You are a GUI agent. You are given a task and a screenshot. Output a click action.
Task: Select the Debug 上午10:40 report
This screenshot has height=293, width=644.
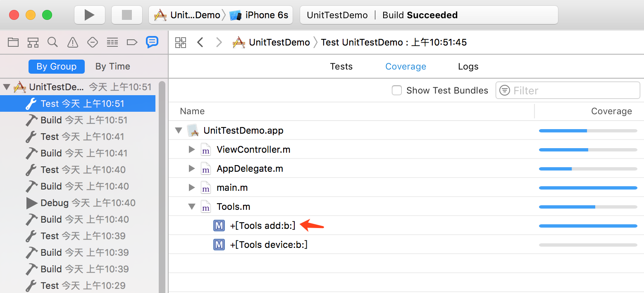[x=78, y=203]
